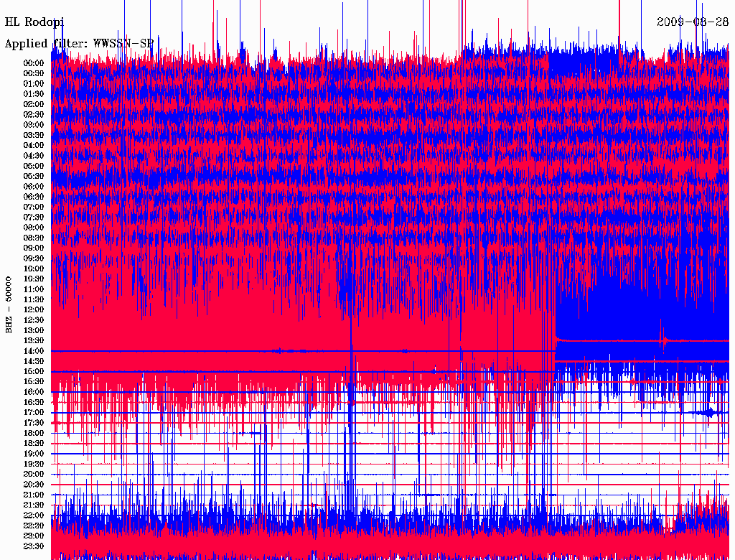Click the 16:00 time label
Viewport: 735px width, 560px height.
pyautogui.click(x=34, y=392)
